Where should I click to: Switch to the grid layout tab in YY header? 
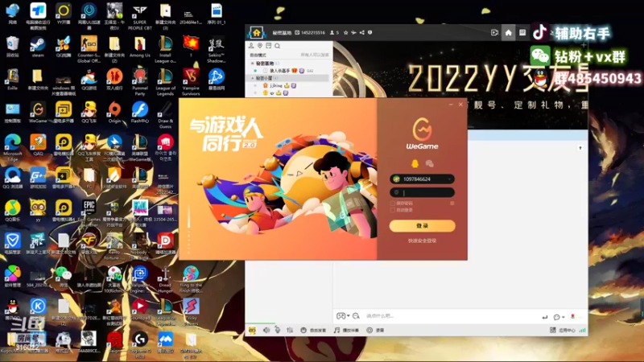click(x=522, y=32)
